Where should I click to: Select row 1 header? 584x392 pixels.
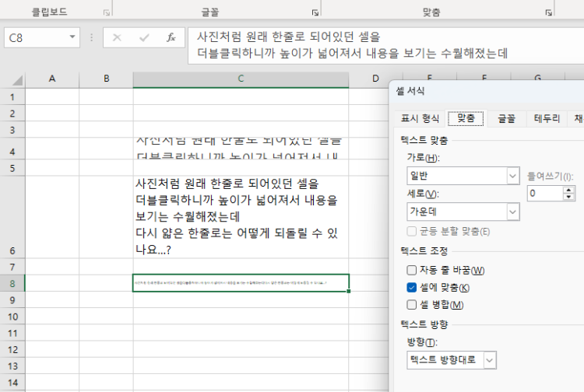point(12,96)
